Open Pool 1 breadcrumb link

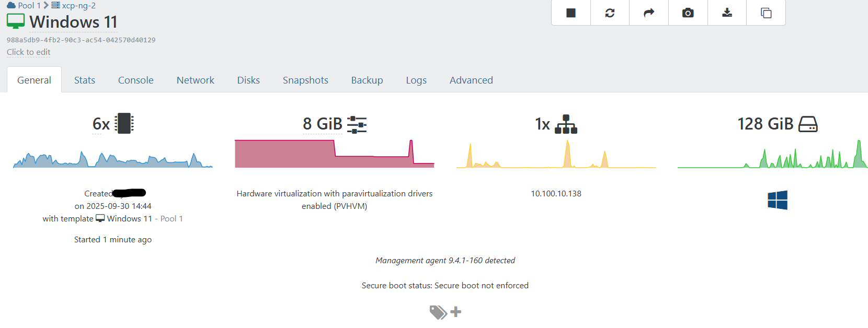click(29, 5)
